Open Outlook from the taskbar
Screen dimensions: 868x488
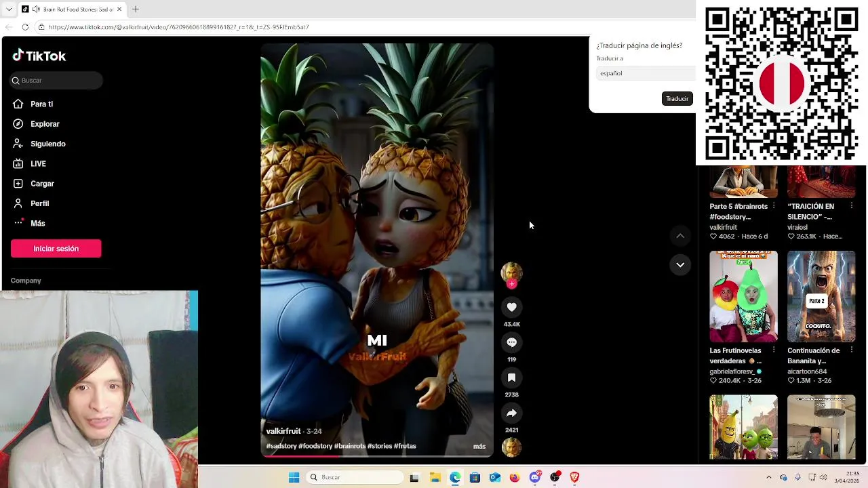pyautogui.click(x=495, y=477)
